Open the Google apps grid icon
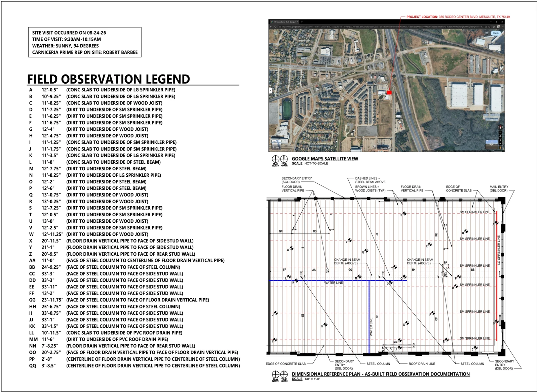 coord(487,33)
